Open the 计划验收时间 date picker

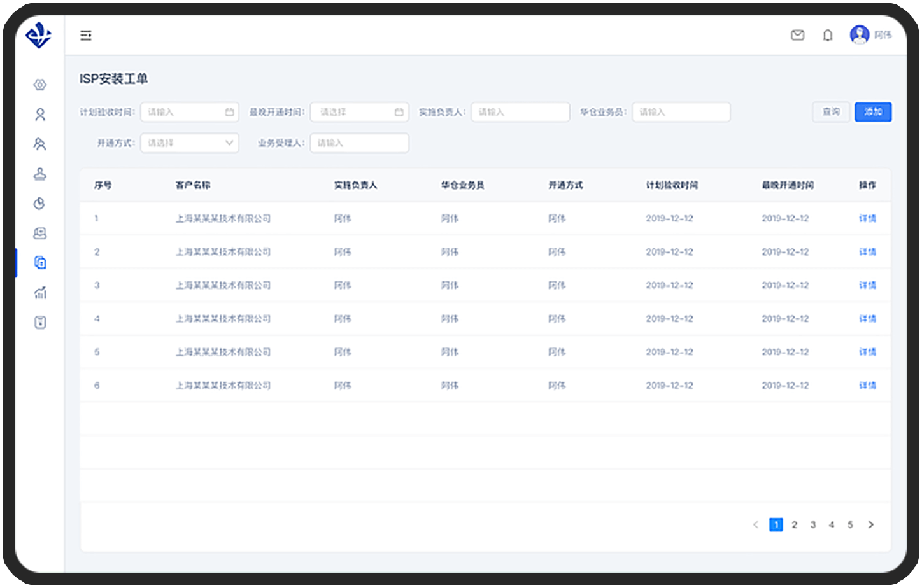(190, 112)
